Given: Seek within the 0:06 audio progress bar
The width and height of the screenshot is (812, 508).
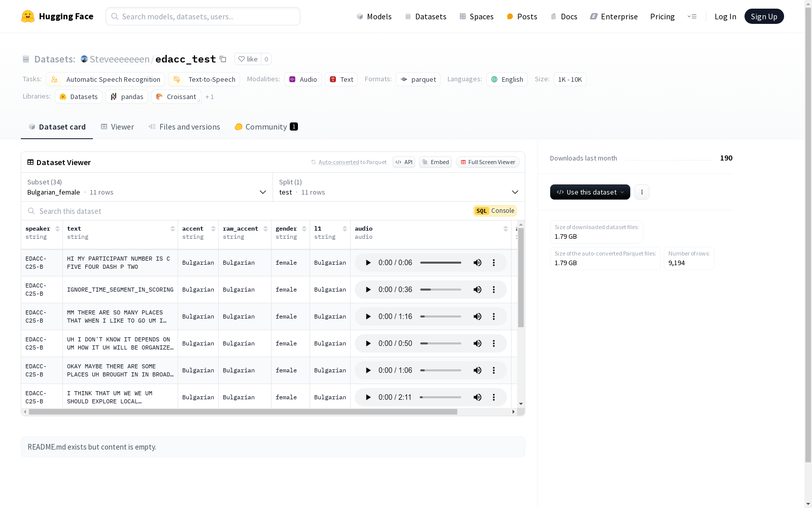Looking at the screenshot, I should coord(441,263).
